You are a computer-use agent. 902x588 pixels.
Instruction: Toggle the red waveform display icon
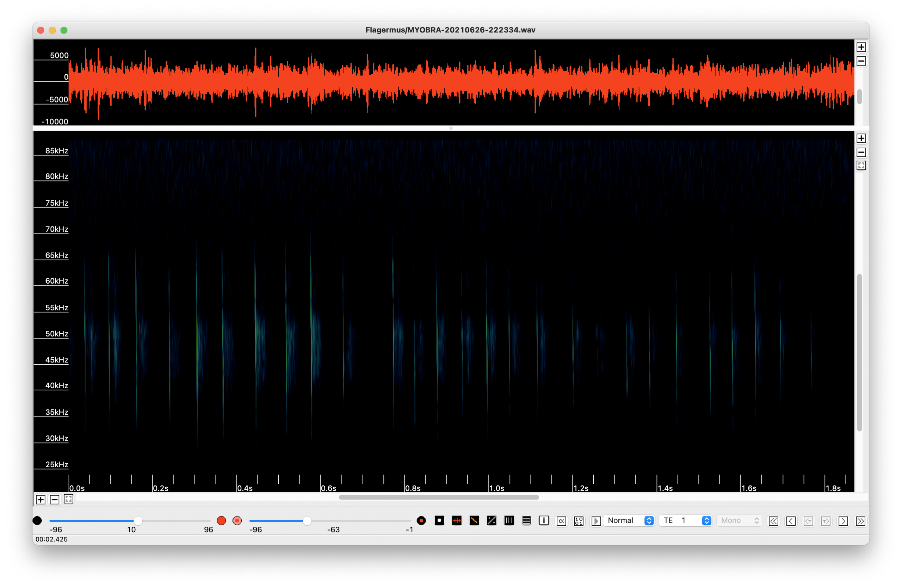coord(457,521)
